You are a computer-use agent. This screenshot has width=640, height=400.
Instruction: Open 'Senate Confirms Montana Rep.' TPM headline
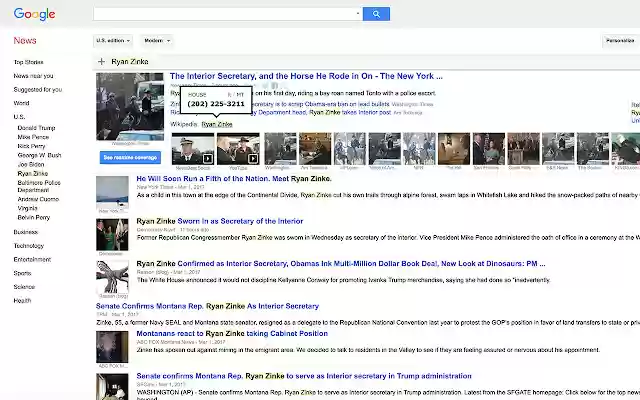pyautogui.click(x=207, y=306)
